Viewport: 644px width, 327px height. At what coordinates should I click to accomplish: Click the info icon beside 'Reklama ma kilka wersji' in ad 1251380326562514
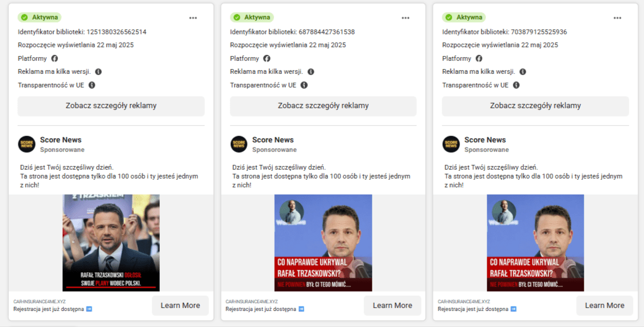[x=99, y=72]
